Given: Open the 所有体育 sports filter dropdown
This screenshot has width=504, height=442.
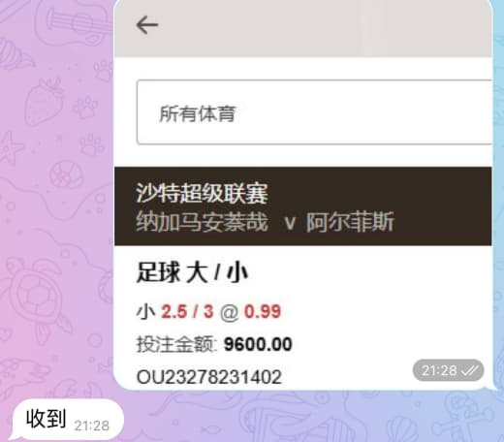Looking at the screenshot, I should [x=314, y=111].
